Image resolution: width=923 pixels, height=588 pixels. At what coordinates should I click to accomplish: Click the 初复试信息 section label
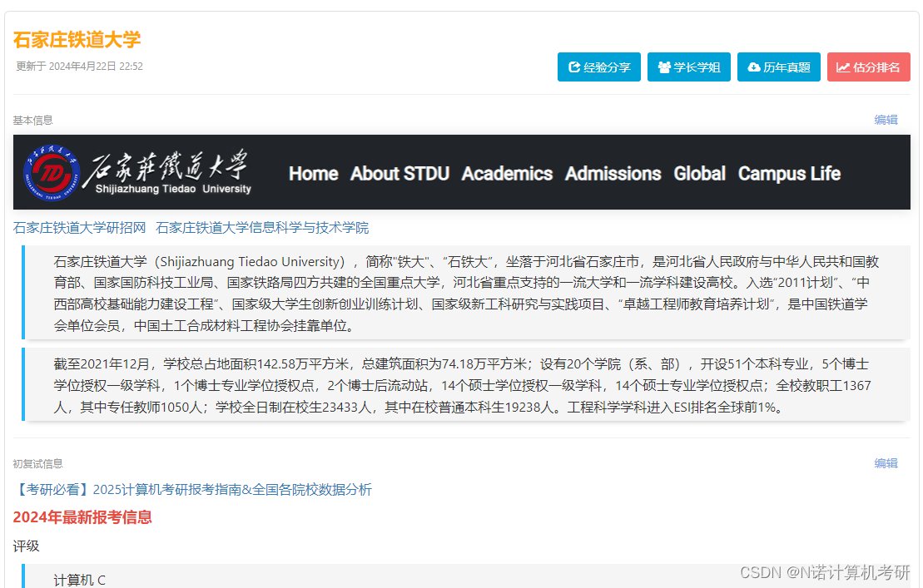[x=37, y=463]
